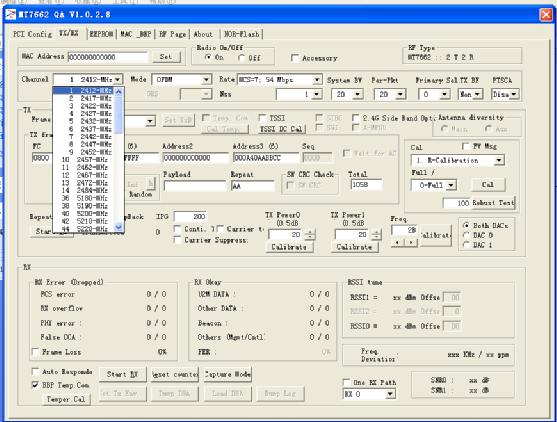Click the MAC Address input field
Screen dimensions: 557x422
click(x=107, y=57)
